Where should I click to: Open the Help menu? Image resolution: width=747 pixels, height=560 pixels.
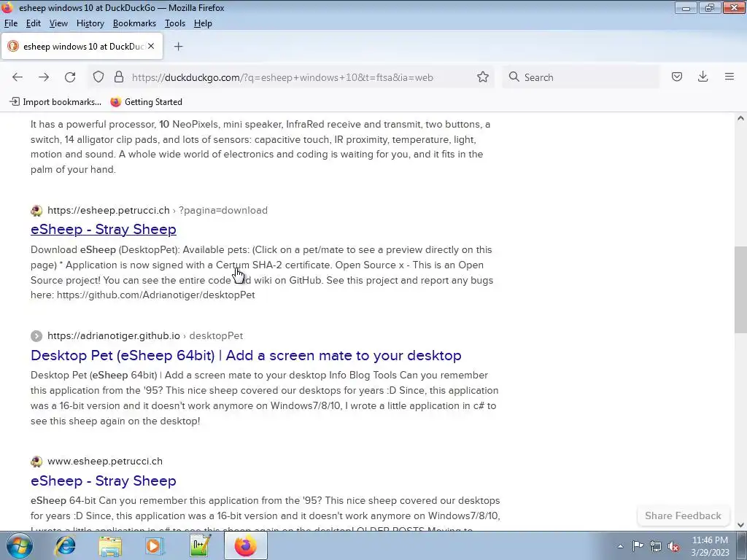[x=203, y=23]
